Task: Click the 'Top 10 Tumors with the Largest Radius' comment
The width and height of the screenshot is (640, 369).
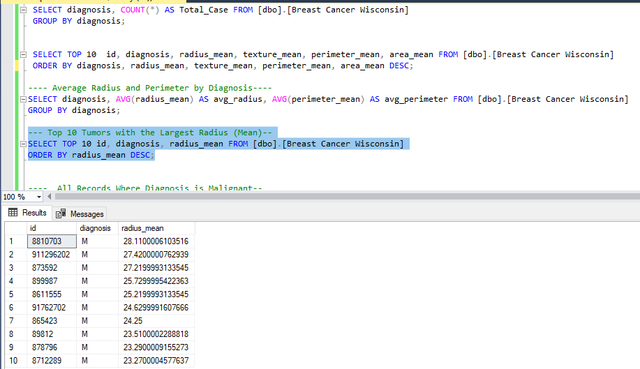Action: coord(150,133)
